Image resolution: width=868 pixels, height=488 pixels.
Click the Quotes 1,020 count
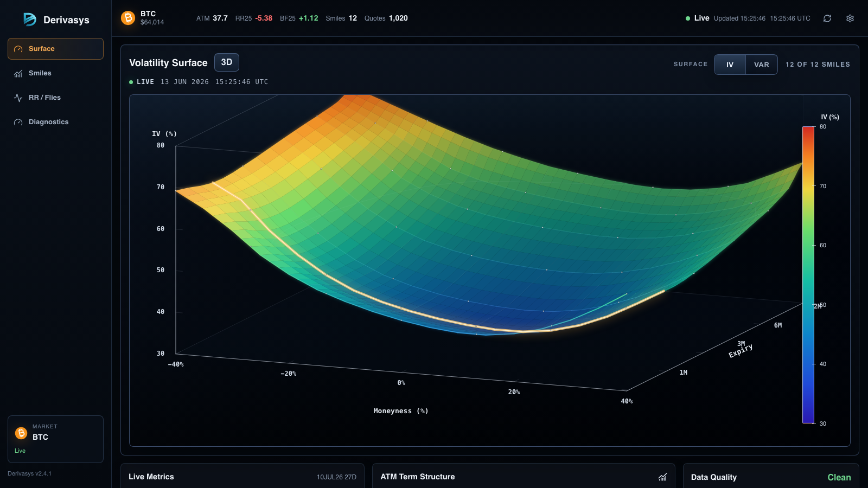click(x=386, y=18)
